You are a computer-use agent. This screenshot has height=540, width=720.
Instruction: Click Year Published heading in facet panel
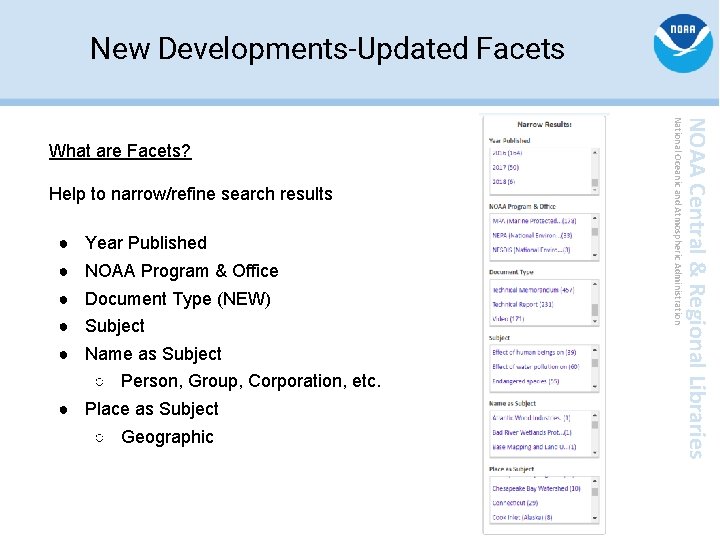pyautogui.click(x=509, y=141)
